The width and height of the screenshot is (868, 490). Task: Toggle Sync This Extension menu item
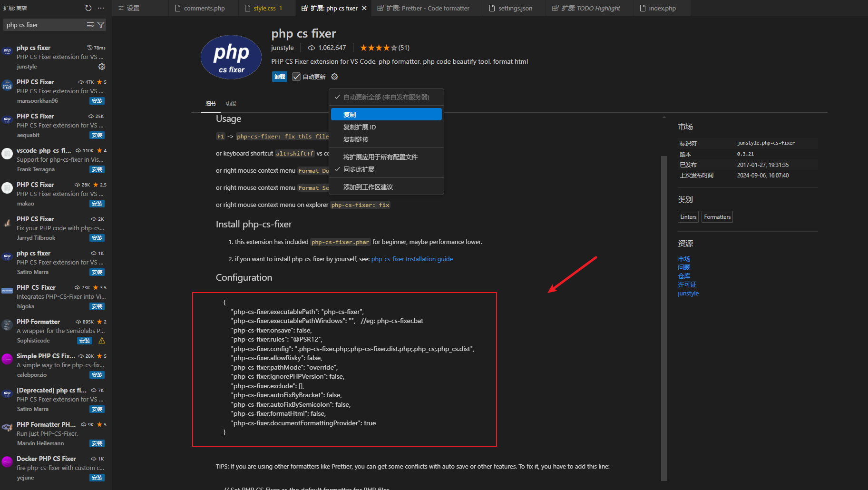tap(386, 169)
